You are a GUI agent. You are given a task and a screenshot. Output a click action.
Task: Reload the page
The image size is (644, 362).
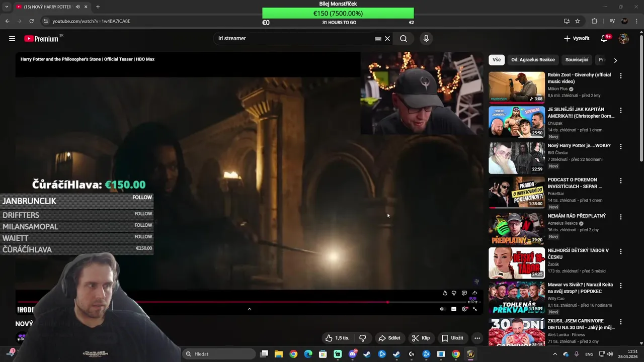31,21
